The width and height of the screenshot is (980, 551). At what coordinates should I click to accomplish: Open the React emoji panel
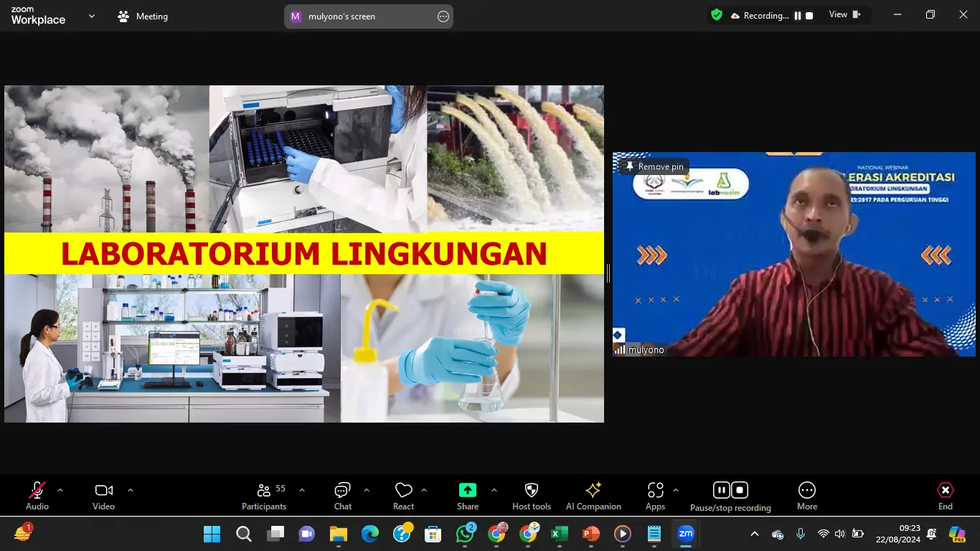pos(403,495)
